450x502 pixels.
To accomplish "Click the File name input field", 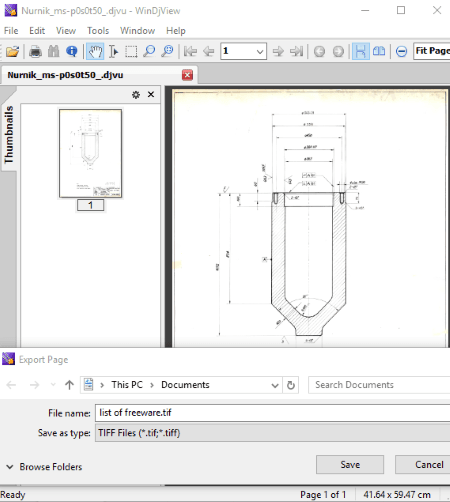I will click(x=272, y=413).
